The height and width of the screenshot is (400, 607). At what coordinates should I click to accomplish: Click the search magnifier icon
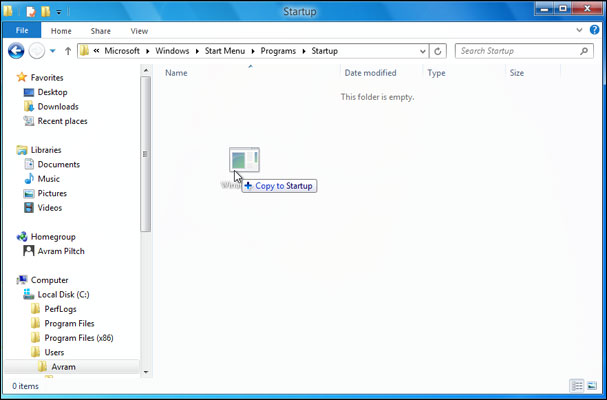(584, 51)
